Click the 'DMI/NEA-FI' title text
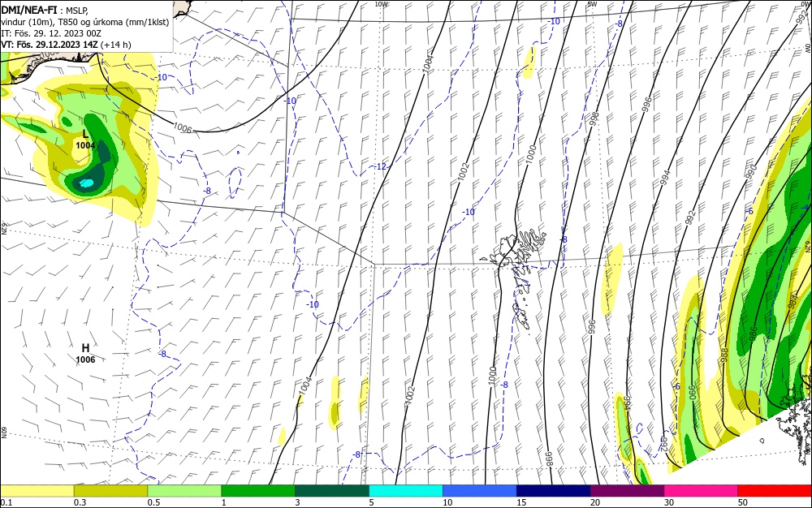The height and width of the screenshot is (508, 812). (x=28, y=9)
